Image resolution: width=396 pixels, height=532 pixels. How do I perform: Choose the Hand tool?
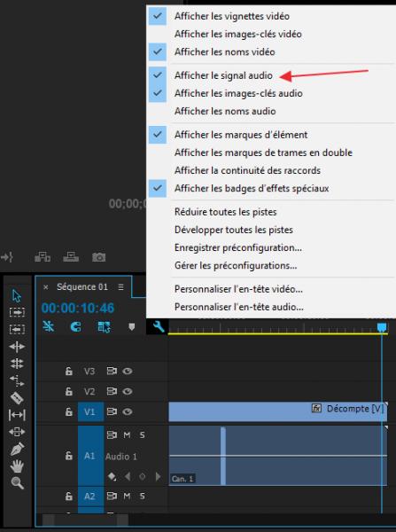(x=17, y=465)
